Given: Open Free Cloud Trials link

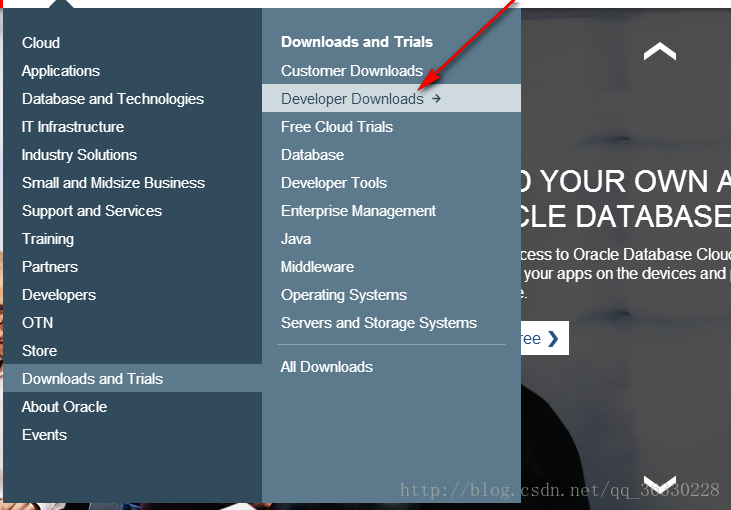Looking at the screenshot, I should click(337, 127).
